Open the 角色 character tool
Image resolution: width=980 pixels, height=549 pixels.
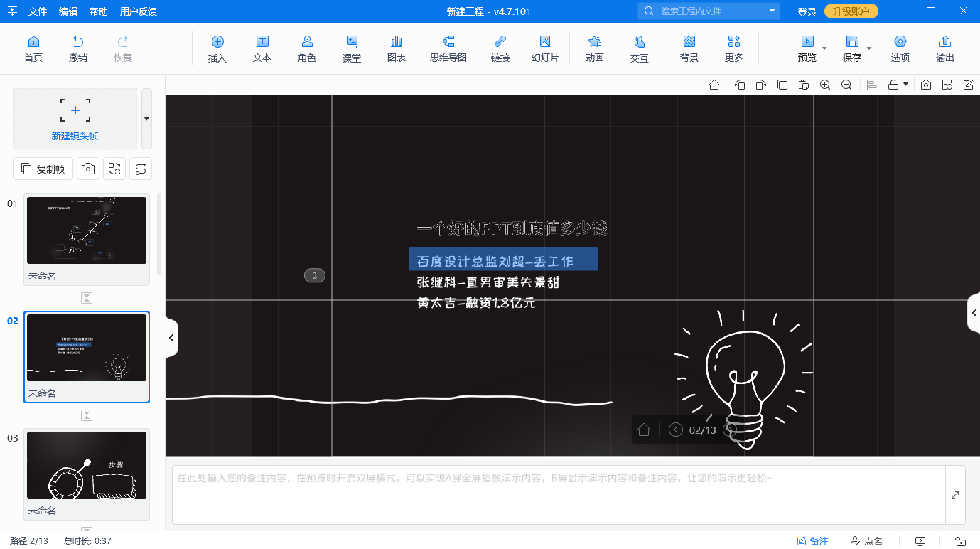point(307,49)
